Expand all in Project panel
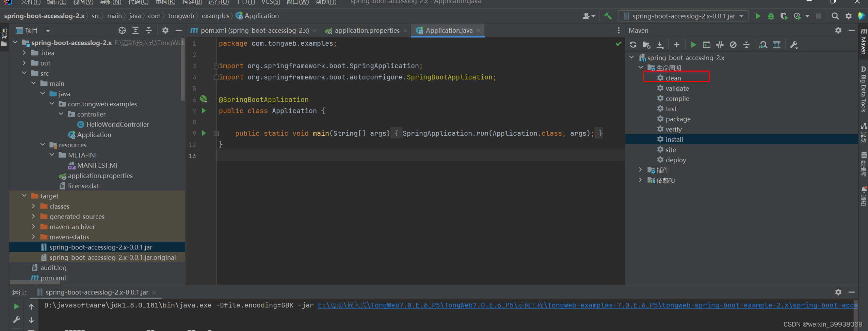Screen dimensions: 868x331 [135, 30]
